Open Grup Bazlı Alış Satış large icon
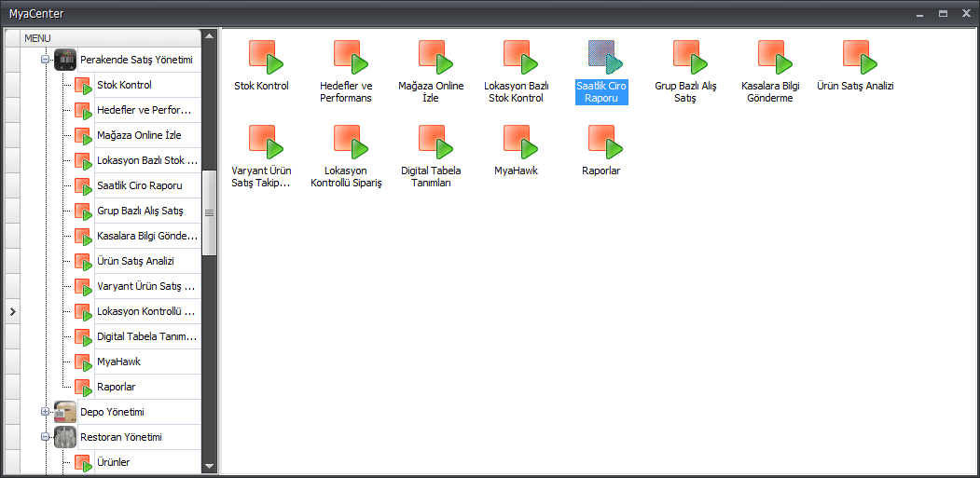Screen dimensions: 980x478 691,57
